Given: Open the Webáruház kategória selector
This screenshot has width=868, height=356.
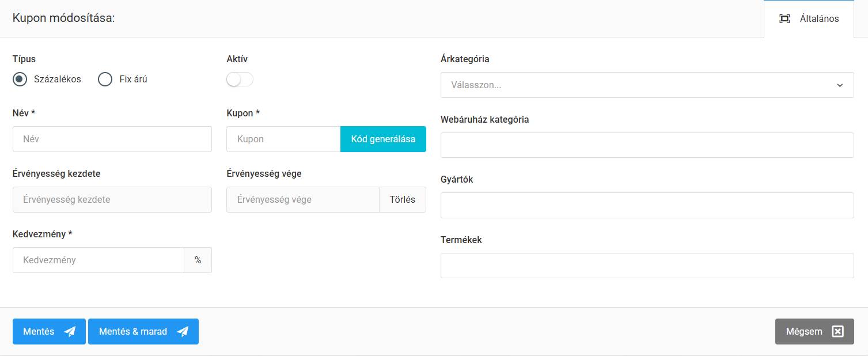Looking at the screenshot, I should pyautogui.click(x=647, y=145).
